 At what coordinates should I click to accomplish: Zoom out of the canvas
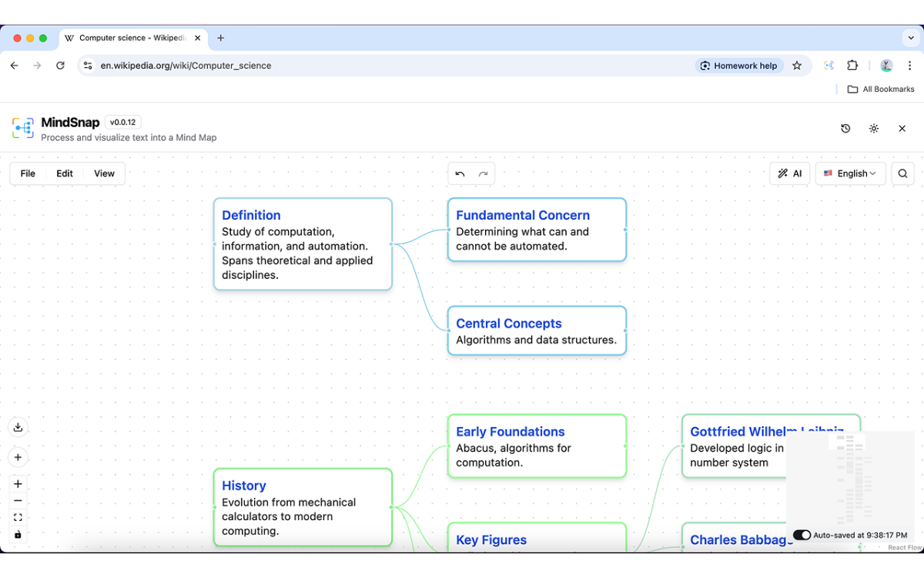18,499
